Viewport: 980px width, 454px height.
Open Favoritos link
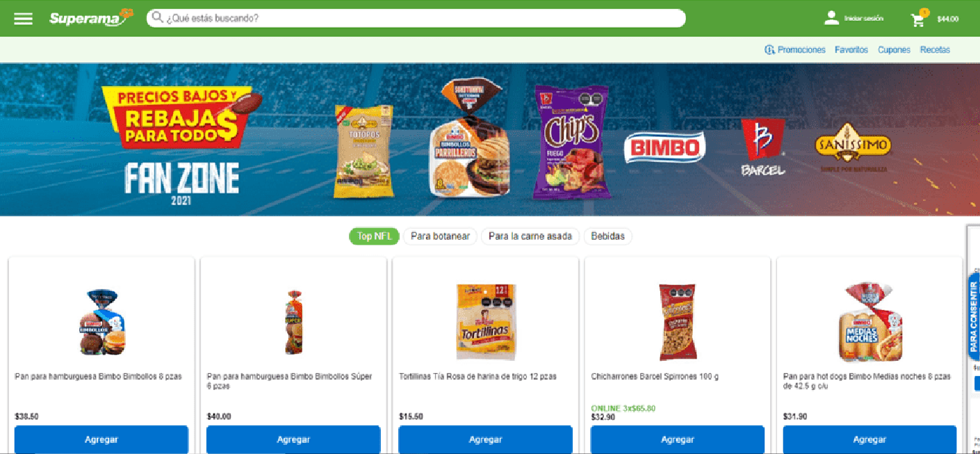point(851,50)
